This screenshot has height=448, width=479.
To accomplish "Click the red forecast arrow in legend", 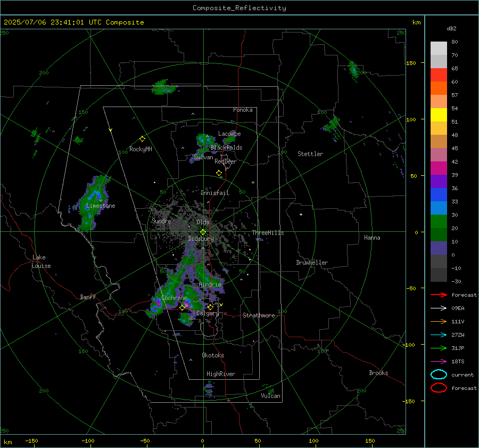I will tap(439, 295).
